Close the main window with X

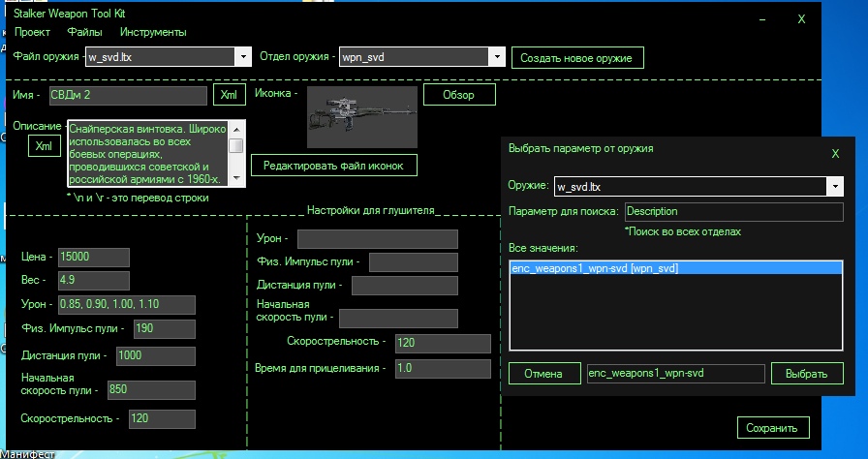tap(801, 19)
